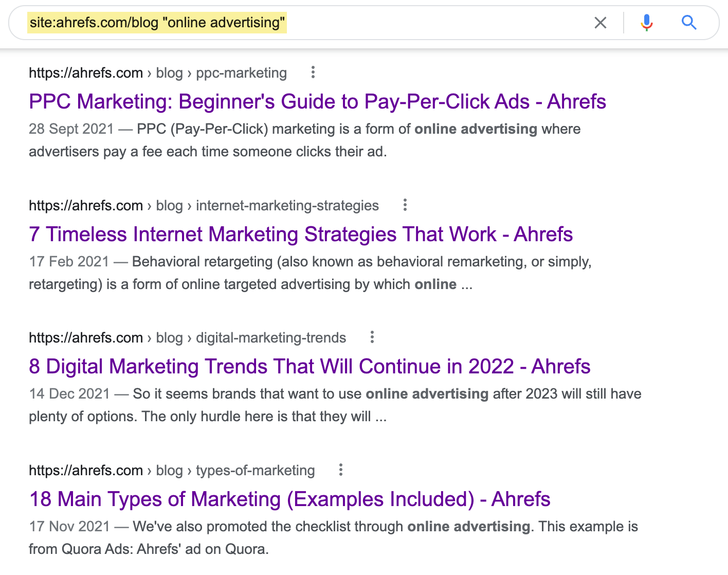Click the types-of-marketing URL breadcrumb
The height and width of the screenshot is (575, 728).
[172, 471]
